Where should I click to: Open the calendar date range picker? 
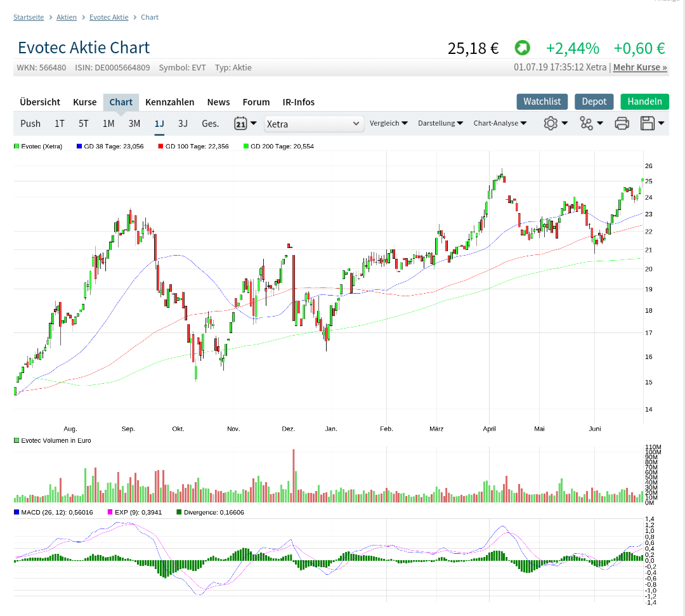pos(245,124)
